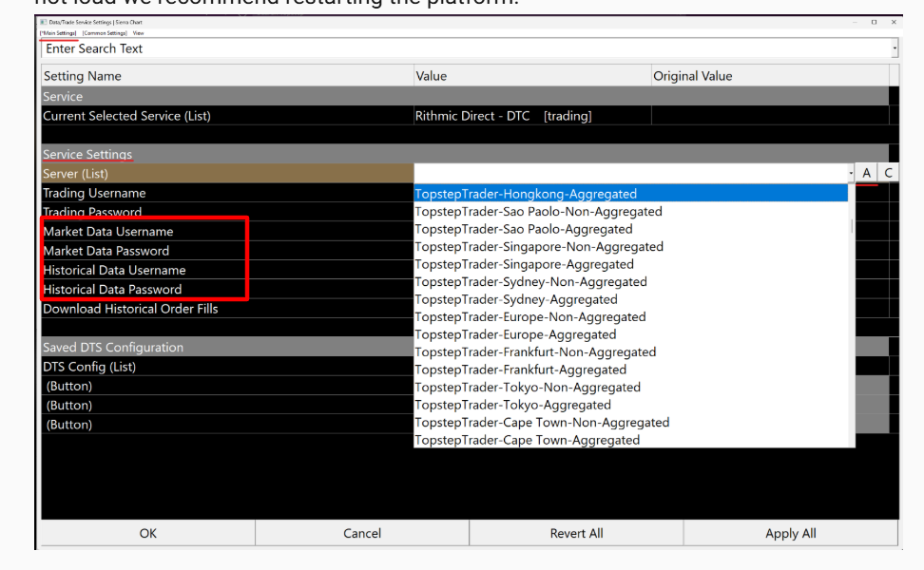The width and height of the screenshot is (924, 570).
Task: Pick TopstepTrader-Europe-Non-Aggregated from list
Action: tap(631, 316)
